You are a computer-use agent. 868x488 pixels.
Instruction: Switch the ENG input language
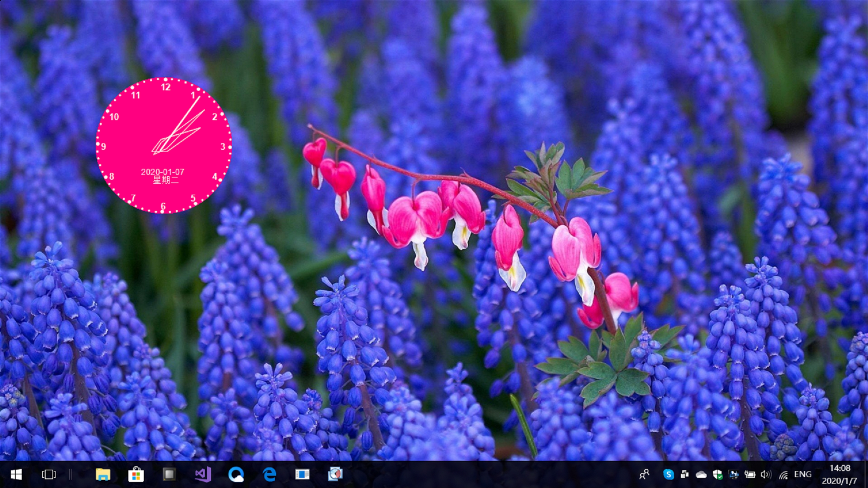[802, 474]
